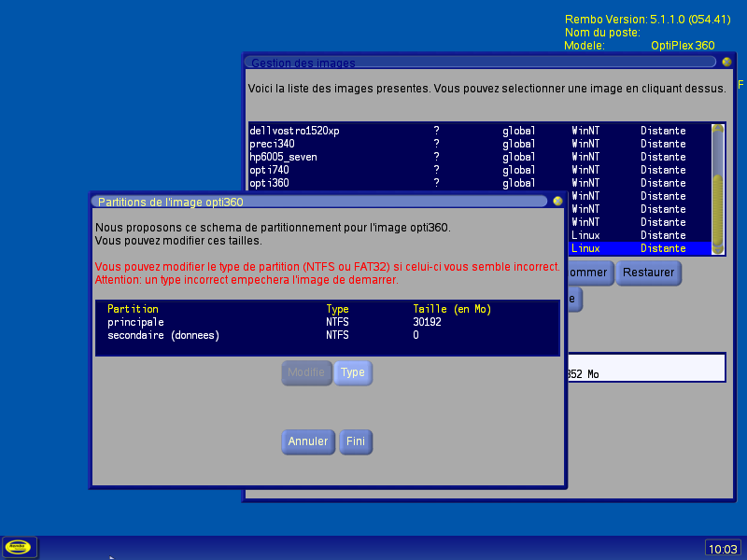Select the secondaire (donnees) partition row

[x=328, y=335]
